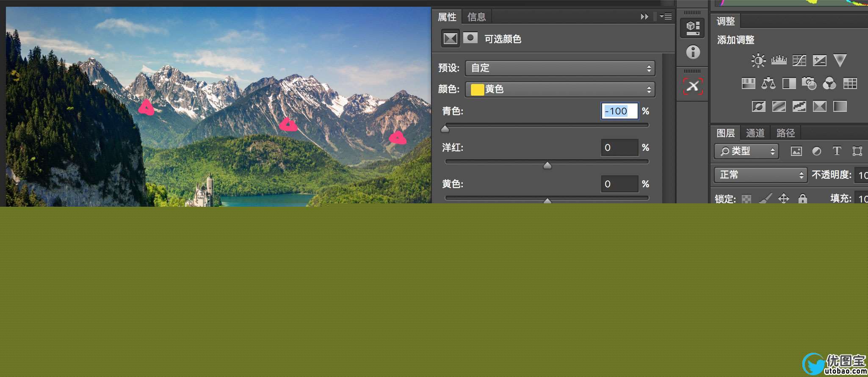Add a Gradient Map adjustment
Screen dimensions: 868x377
pos(840,106)
